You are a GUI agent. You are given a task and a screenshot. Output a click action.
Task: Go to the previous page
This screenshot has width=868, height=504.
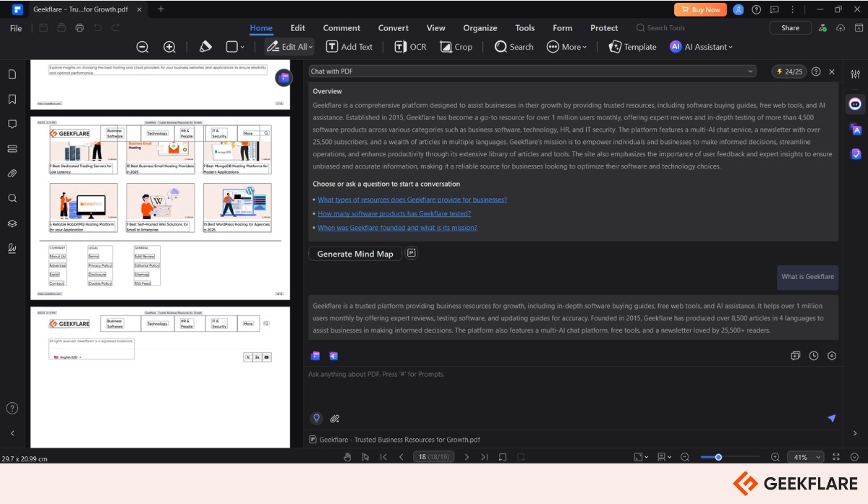tap(401, 457)
